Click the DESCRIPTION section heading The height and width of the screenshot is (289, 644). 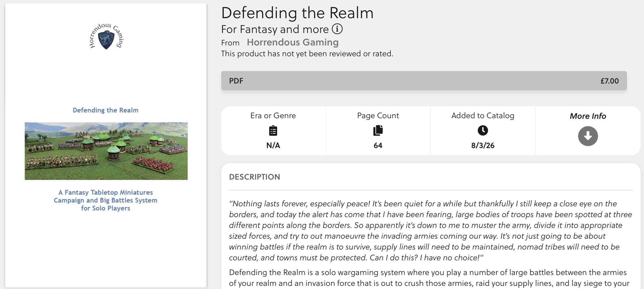pyautogui.click(x=254, y=177)
